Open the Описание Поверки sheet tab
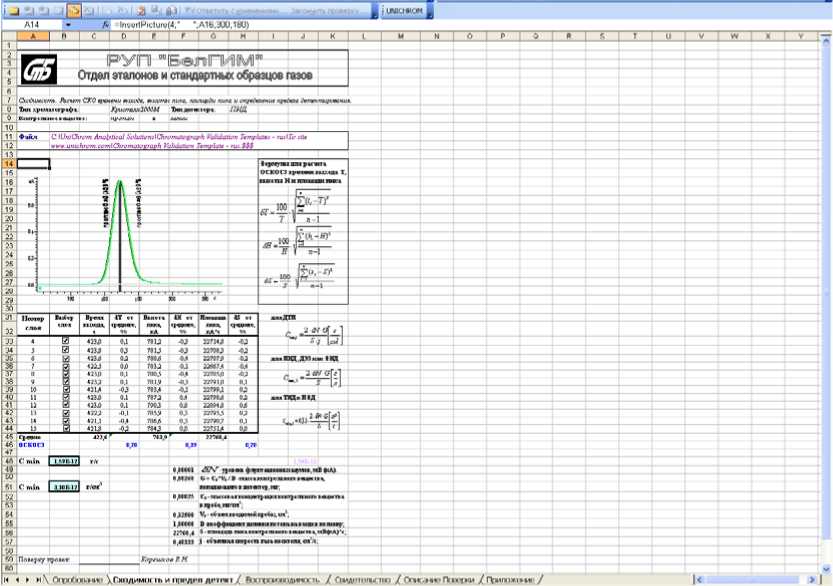Screen dimensions: 833x586 click(438, 580)
